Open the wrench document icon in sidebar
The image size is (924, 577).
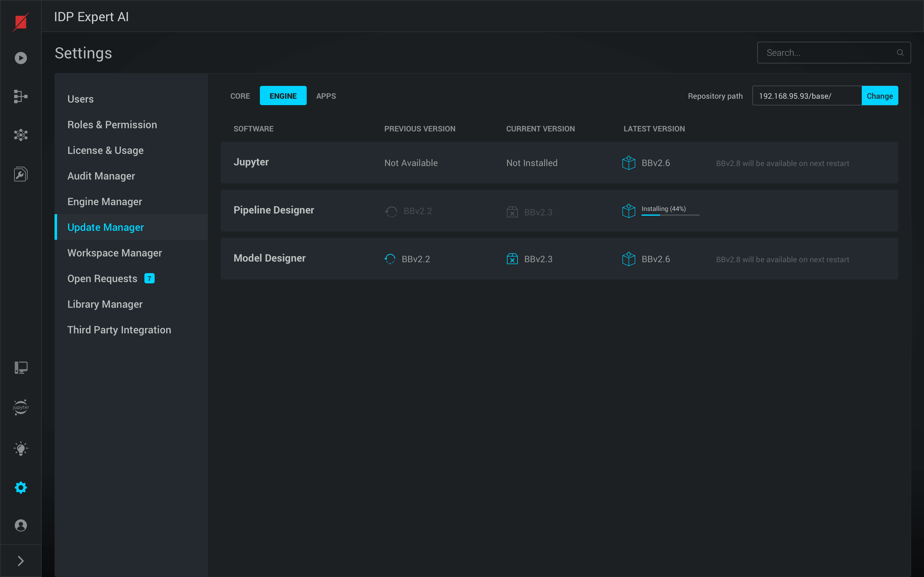click(21, 174)
